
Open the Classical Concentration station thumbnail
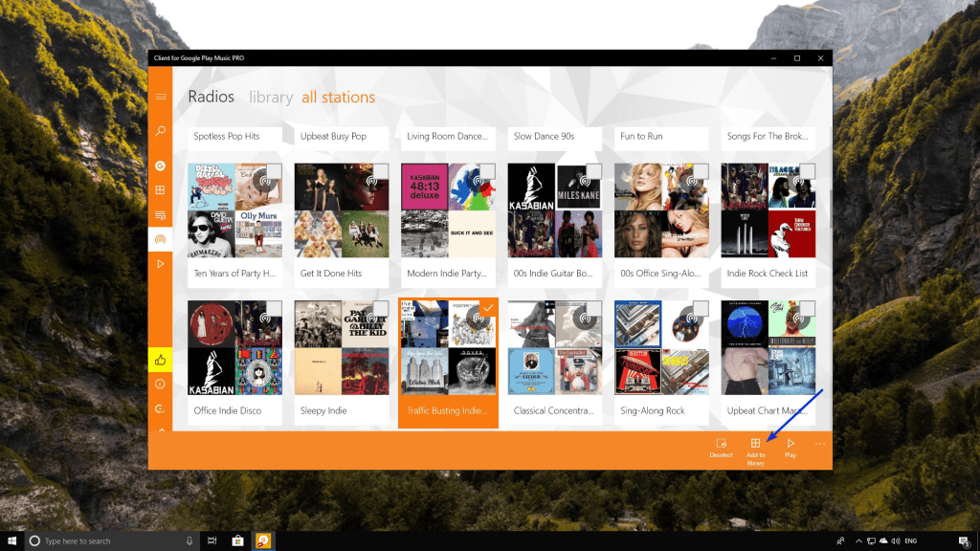(x=555, y=347)
